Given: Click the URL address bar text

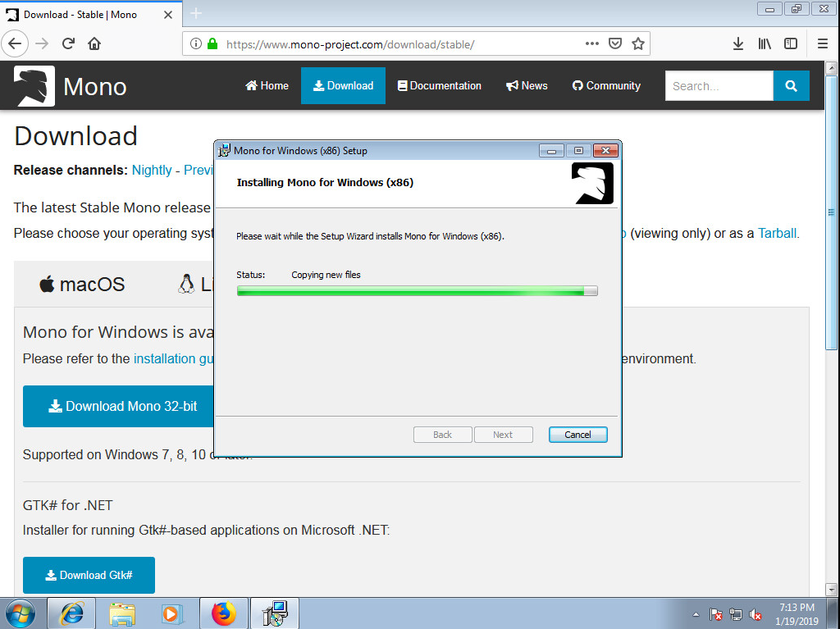Looking at the screenshot, I should pyautogui.click(x=350, y=44).
